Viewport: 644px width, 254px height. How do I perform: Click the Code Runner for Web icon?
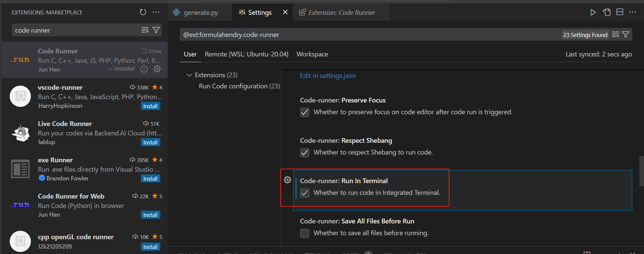click(20, 205)
